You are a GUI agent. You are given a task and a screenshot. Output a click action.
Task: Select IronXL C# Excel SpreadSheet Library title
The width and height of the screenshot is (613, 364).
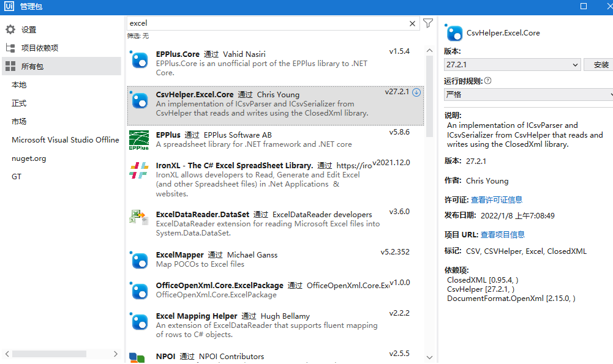(234, 166)
